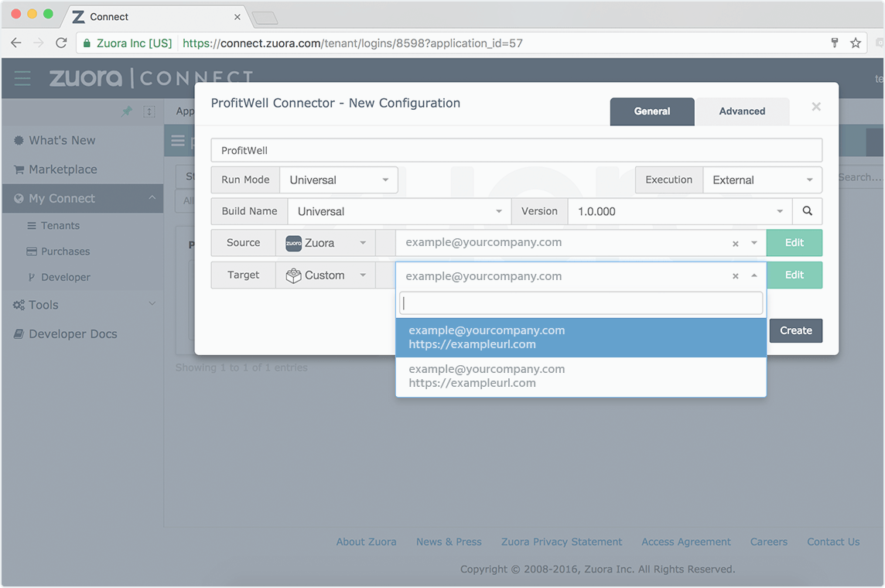
Task: Select the highlighted example@yourcompany.com option
Action: pos(581,337)
